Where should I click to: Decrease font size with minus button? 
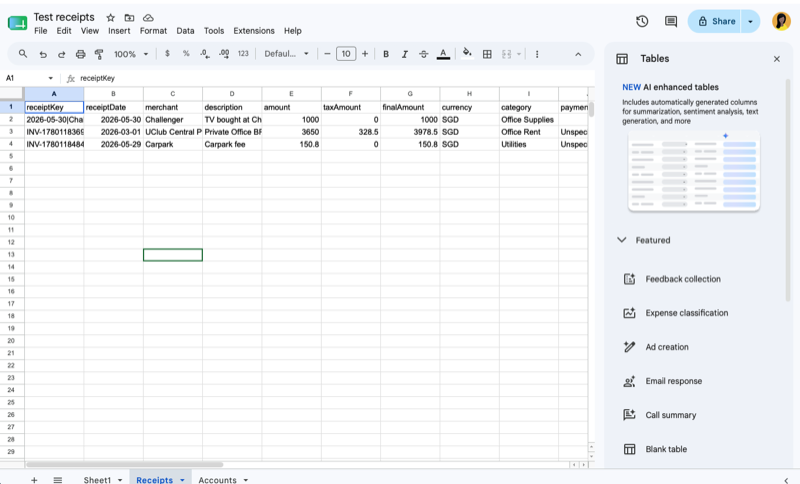click(x=328, y=54)
